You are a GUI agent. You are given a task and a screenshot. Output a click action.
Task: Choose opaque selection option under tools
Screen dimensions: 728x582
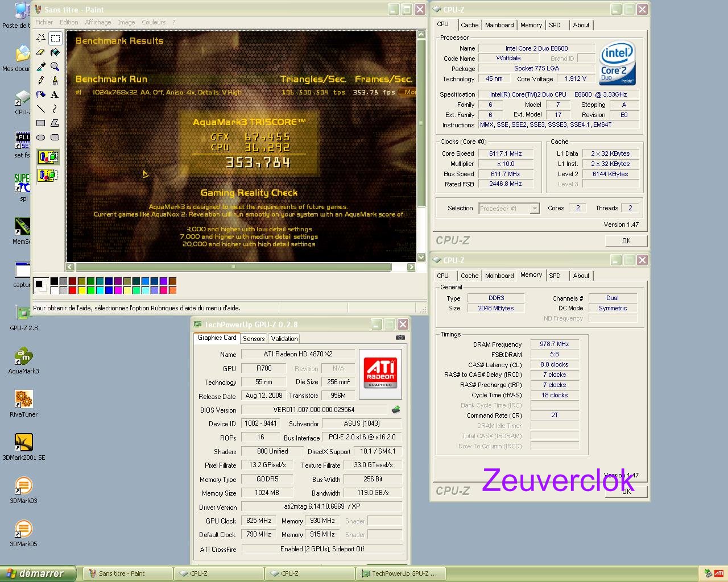coord(48,157)
